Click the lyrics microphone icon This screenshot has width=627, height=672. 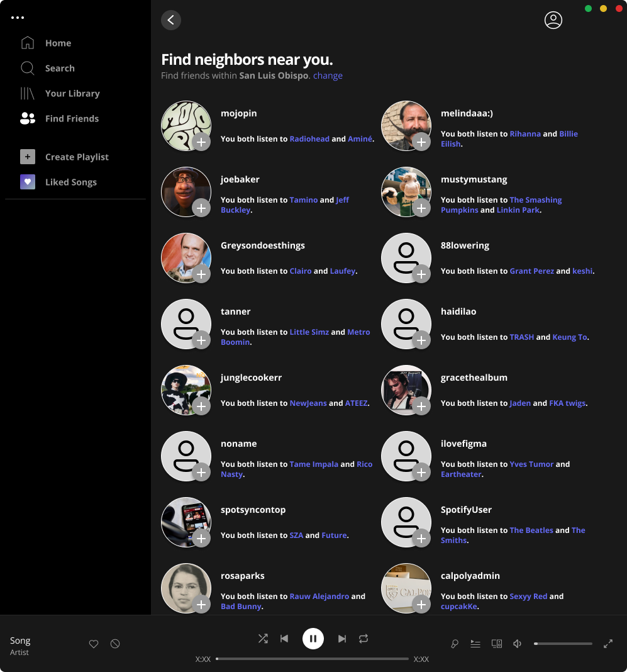point(455,644)
